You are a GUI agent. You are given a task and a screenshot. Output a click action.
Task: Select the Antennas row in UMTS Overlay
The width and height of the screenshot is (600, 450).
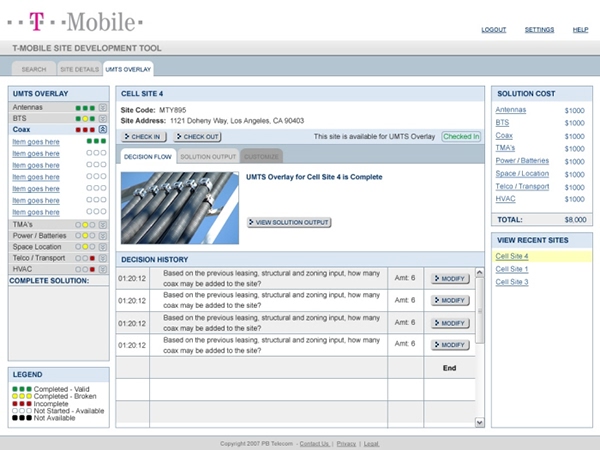59,108
